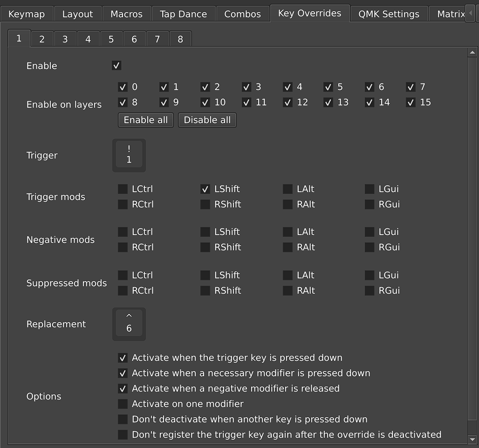
Task: Select key override entry 5
Action: coord(111,39)
